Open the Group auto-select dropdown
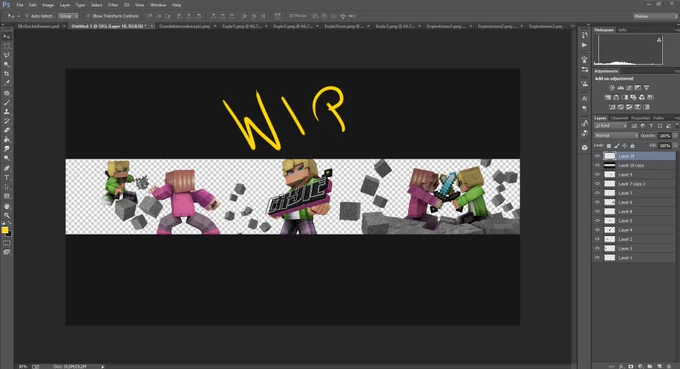Screen dimensions: 680x369 click(x=69, y=16)
